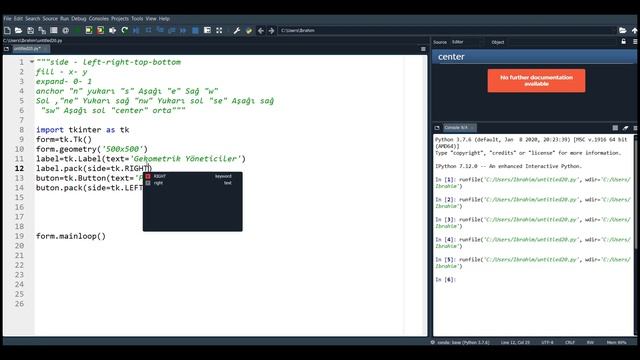Click the Run cell and advance icon
This screenshot has height=360, width=640.
tap(100, 31)
